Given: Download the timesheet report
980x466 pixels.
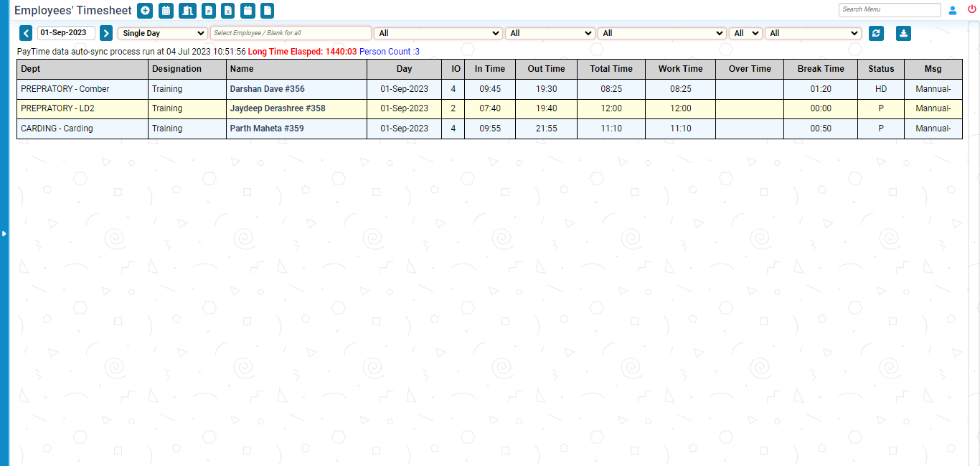Looking at the screenshot, I should [x=903, y=33].
